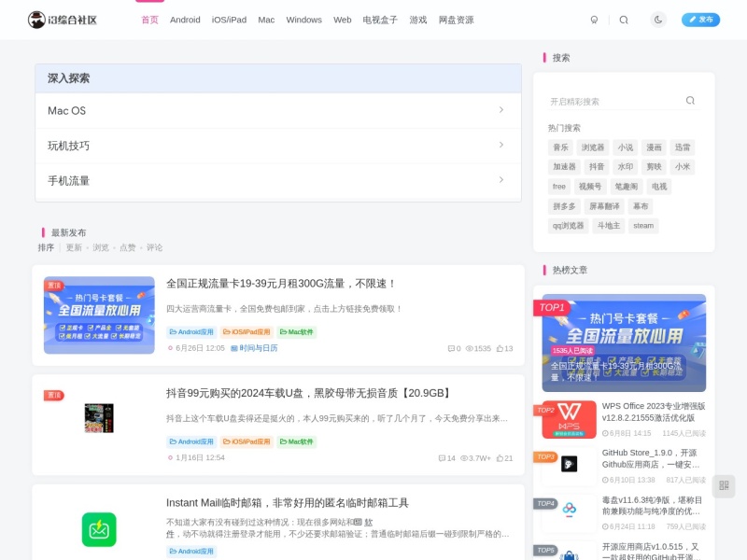The image size is (747, 560).
Task: Sort posts by 更新
Action: (x=74, y=247)
